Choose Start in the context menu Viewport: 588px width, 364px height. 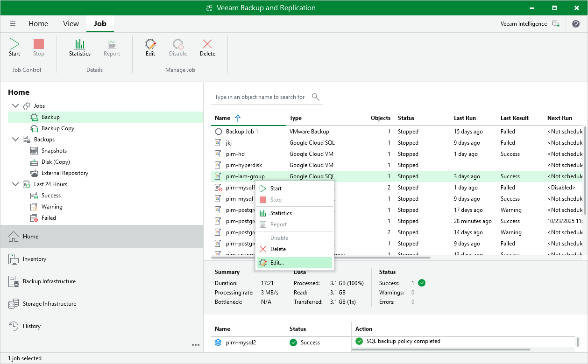[294, 189]
